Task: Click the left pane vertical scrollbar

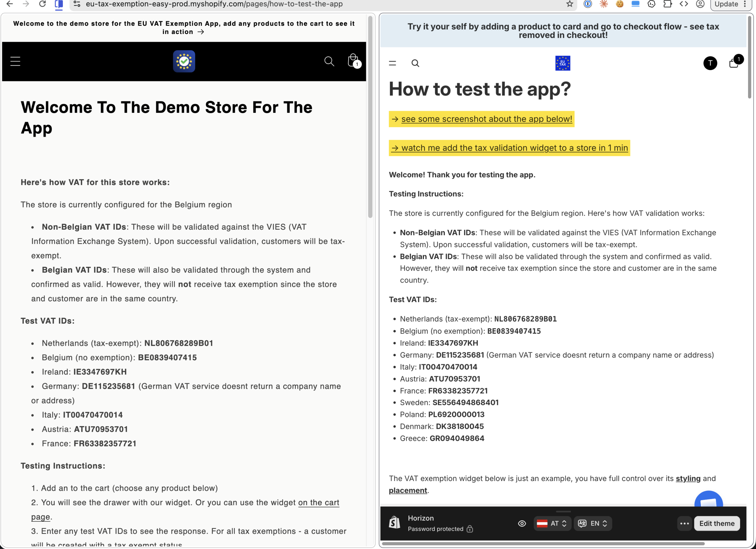Action: (370, 117)
